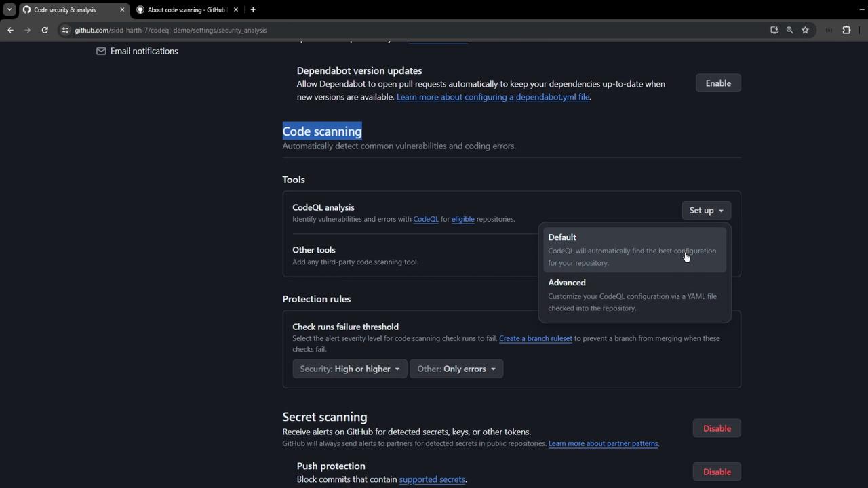This screenshot has width=868, height=488.
Task: Open the supported secrets link
Action: point(432,479)
